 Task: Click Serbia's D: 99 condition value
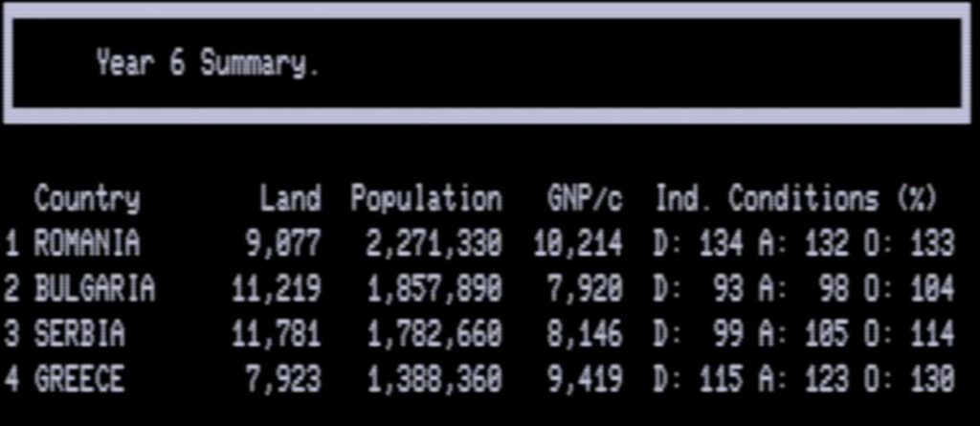699,333
